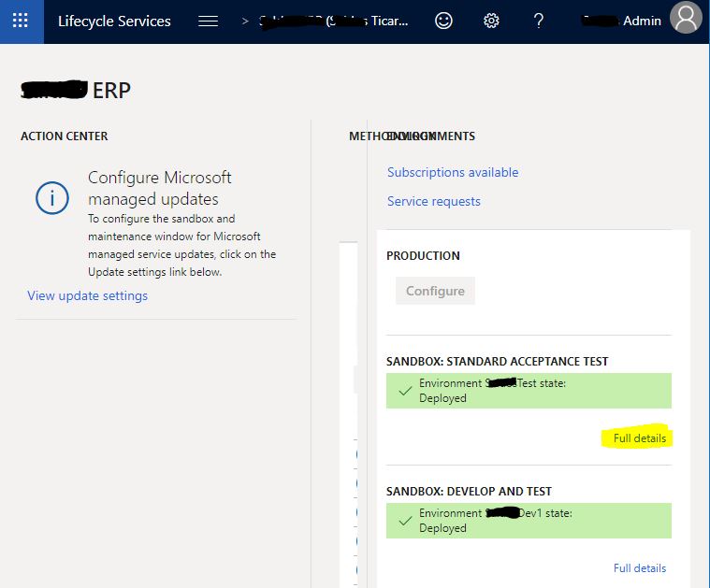The width and height of the screenshot is (710, 588).
Task: Open the hamburger navigation menu
Action: (208, 21)
